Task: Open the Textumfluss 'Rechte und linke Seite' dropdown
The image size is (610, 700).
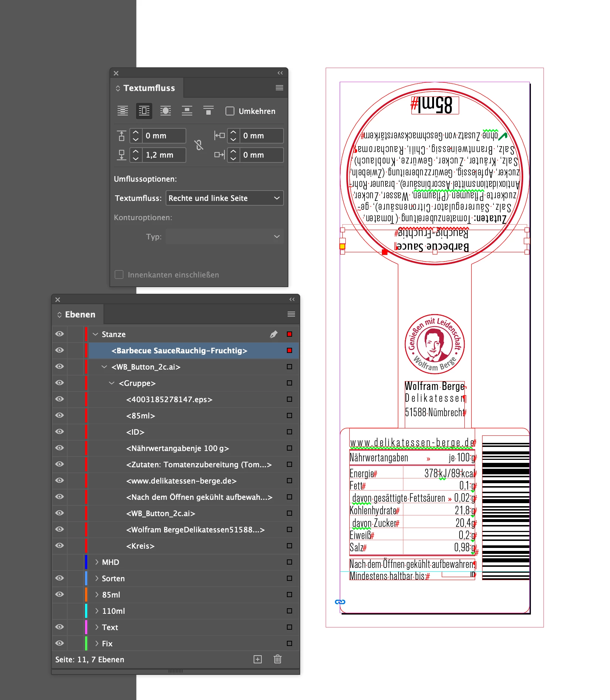Action: pos(224,198)
